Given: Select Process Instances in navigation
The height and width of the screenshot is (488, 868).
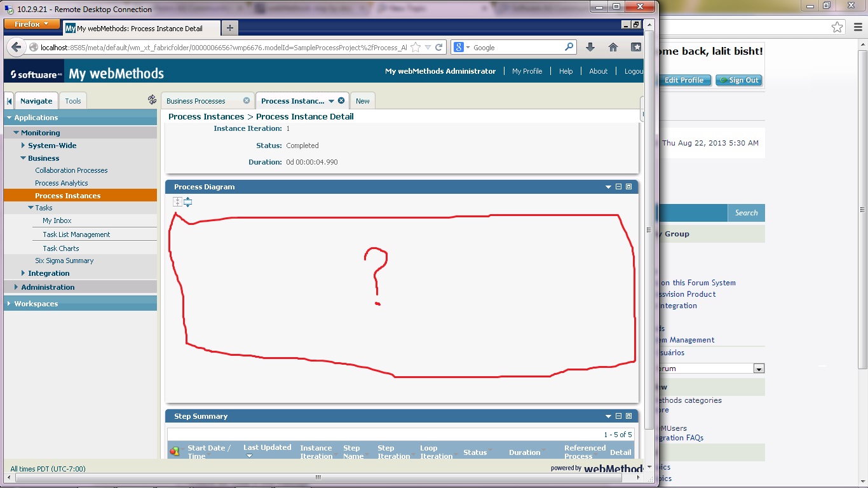Looking at the screenshot, I should (x=67, y=196).
